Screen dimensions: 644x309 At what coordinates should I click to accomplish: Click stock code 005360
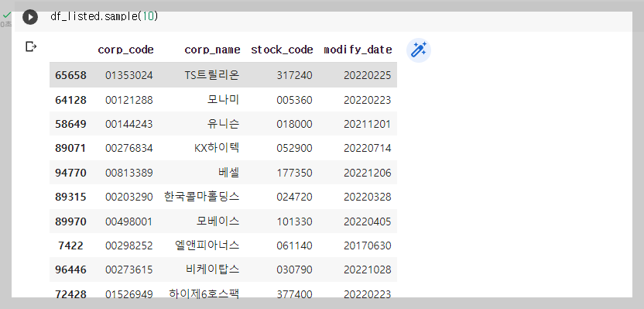(x=294, y=100)
